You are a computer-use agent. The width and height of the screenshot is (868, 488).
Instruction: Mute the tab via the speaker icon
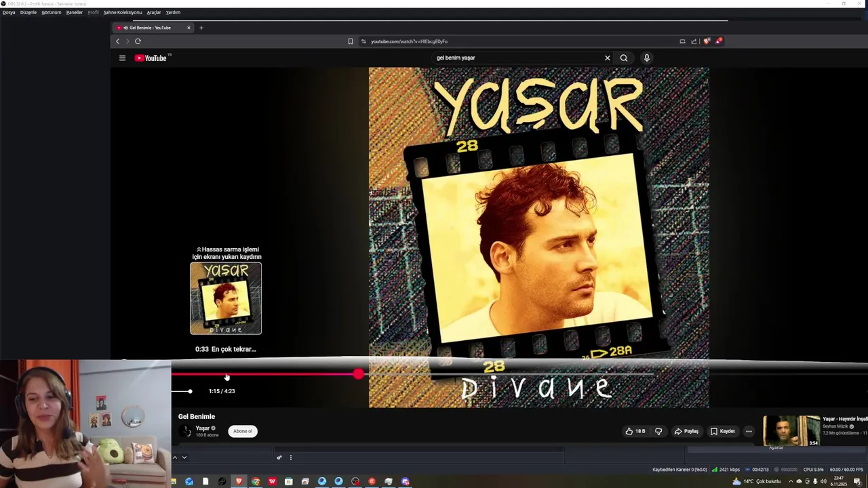125,28
